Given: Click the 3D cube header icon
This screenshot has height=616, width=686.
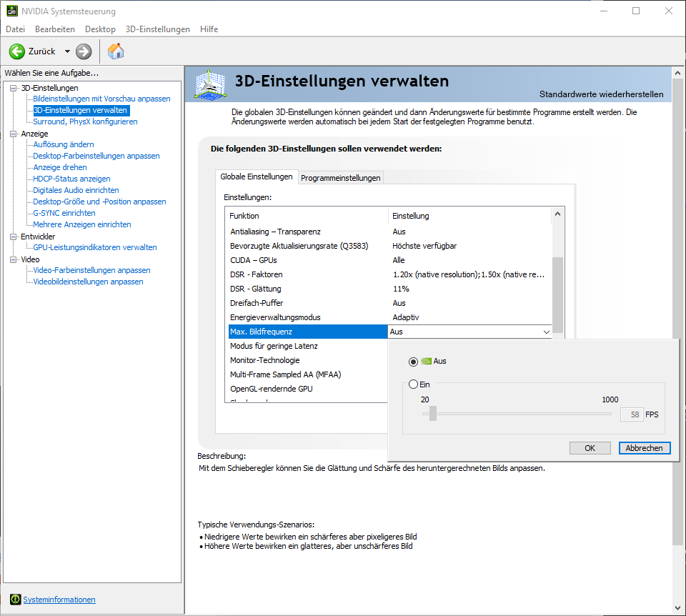Looking at the screenshot, I should click(211, 84).
